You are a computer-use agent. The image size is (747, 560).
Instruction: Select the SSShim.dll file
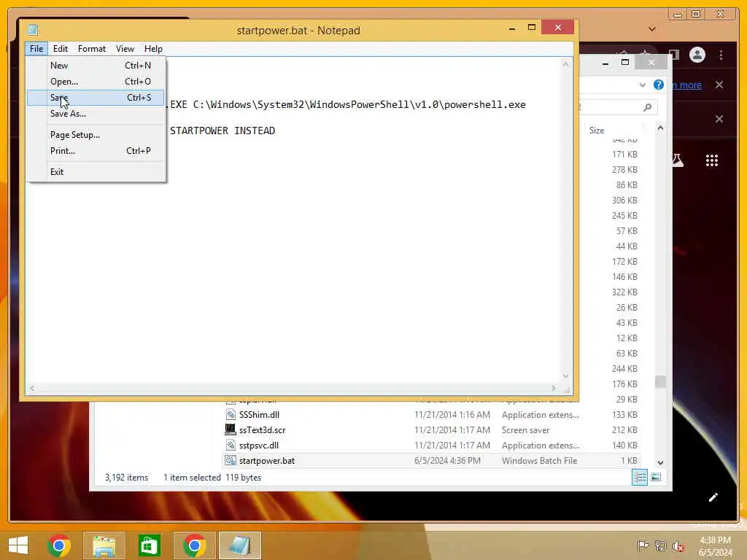coord(259,415)
